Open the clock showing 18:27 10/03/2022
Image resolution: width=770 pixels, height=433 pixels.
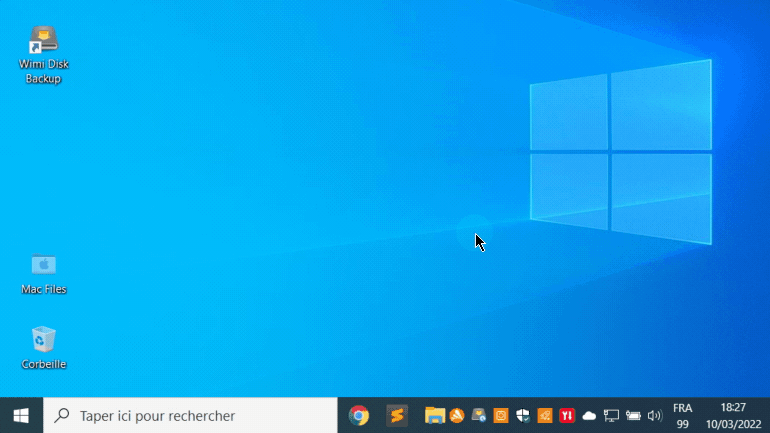pos(734,416)
